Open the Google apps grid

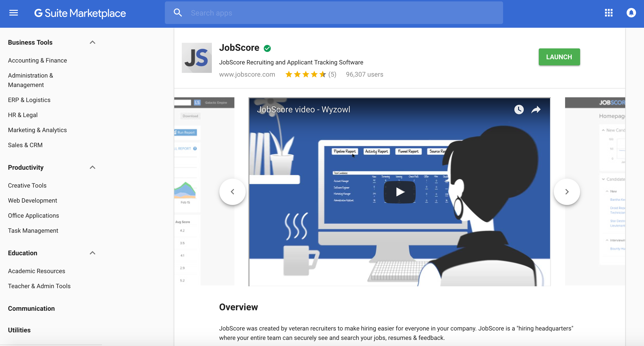609,12
